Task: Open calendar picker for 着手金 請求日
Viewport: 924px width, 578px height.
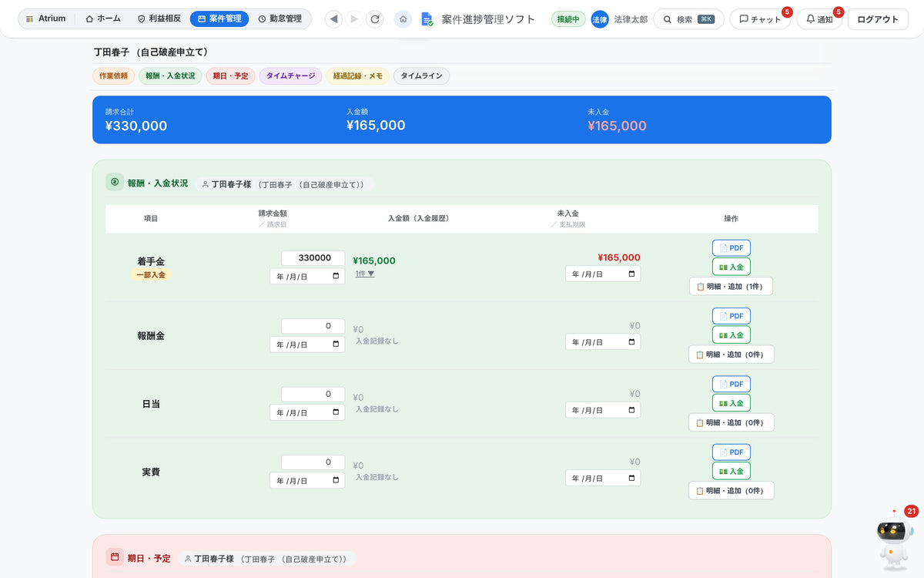Action: [x=336, y=276]
